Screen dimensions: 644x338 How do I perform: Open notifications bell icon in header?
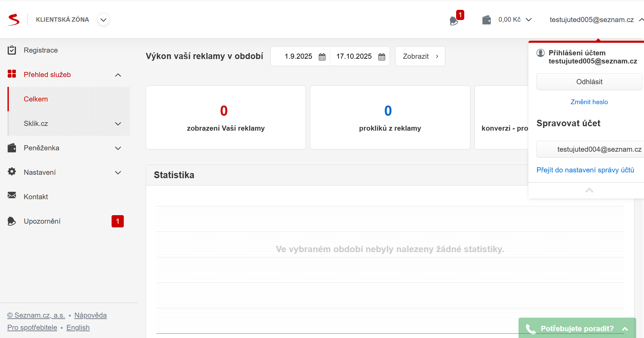pyautogui.click(x=454, y=21)
